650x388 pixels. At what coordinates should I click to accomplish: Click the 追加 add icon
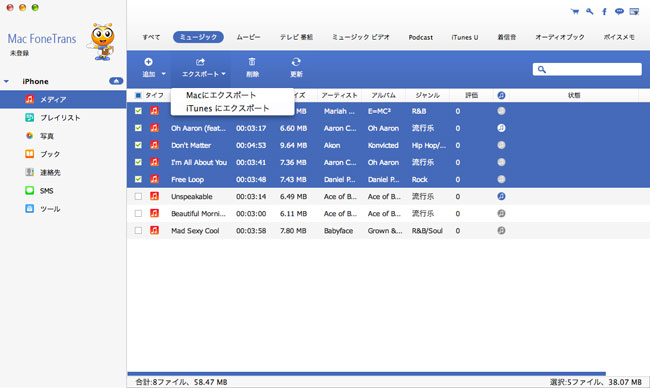pos(148,62)
